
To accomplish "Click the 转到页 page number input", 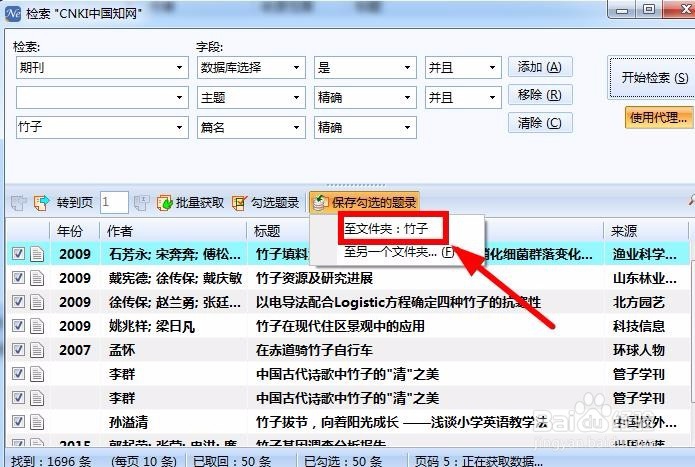I will 114,202.
